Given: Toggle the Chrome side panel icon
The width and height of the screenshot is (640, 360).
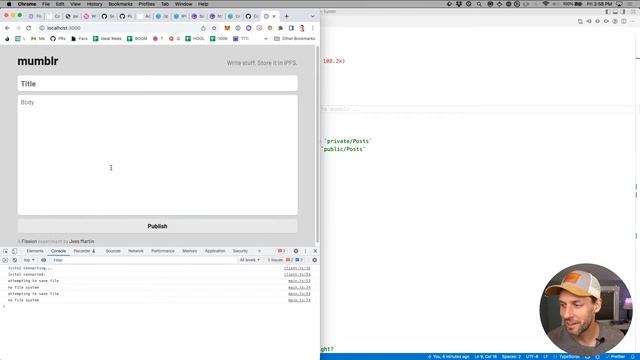Looking at the screenshot, I should (291, 28).
